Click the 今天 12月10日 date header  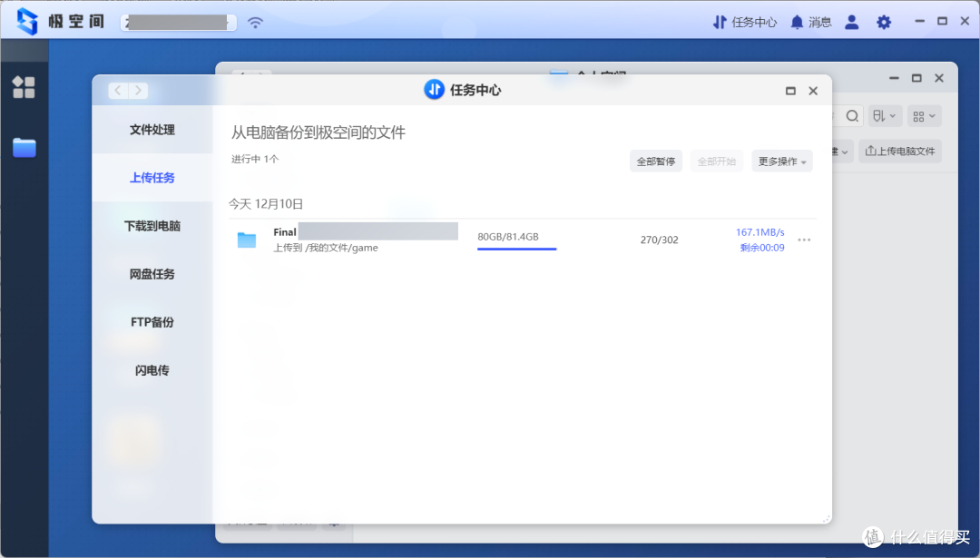[x=266, y=204]
